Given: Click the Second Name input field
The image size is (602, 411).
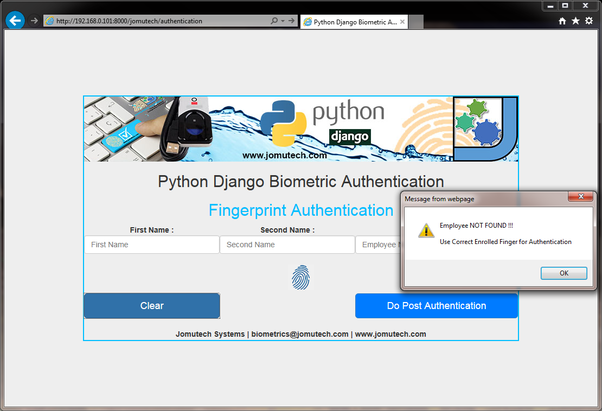Looking at the screenshot, I should coord(287,244).
